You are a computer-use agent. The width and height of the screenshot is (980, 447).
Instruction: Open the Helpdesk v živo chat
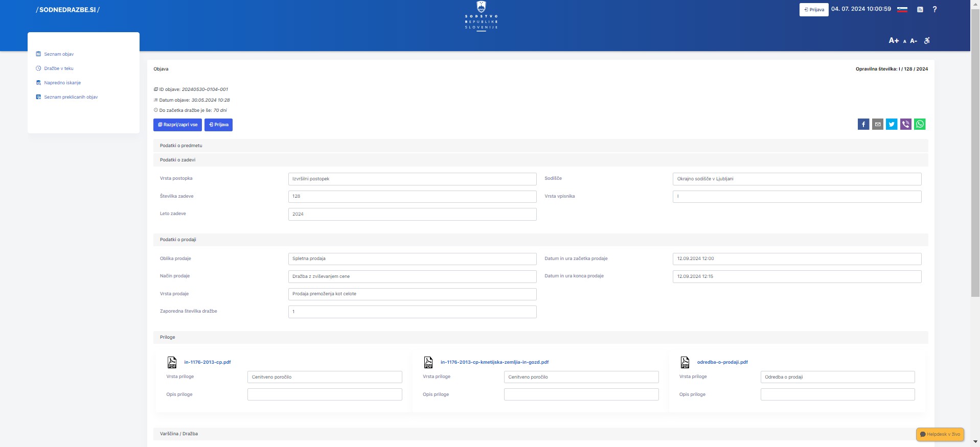[x=940, y=434]
